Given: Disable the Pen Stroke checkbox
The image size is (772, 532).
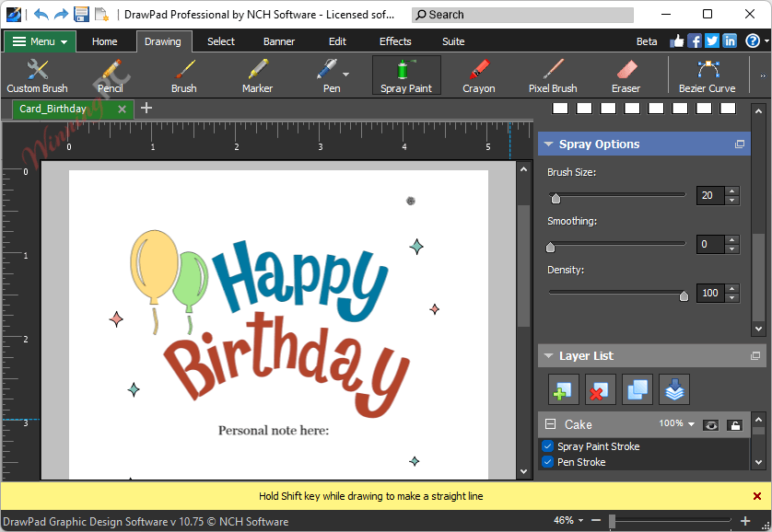Looking at the screenshot, I should (x=547, y=462).
